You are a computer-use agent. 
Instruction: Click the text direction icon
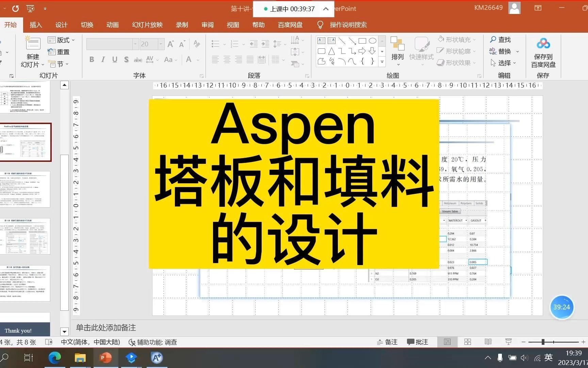pyautogui.click(x=295, y=40)
